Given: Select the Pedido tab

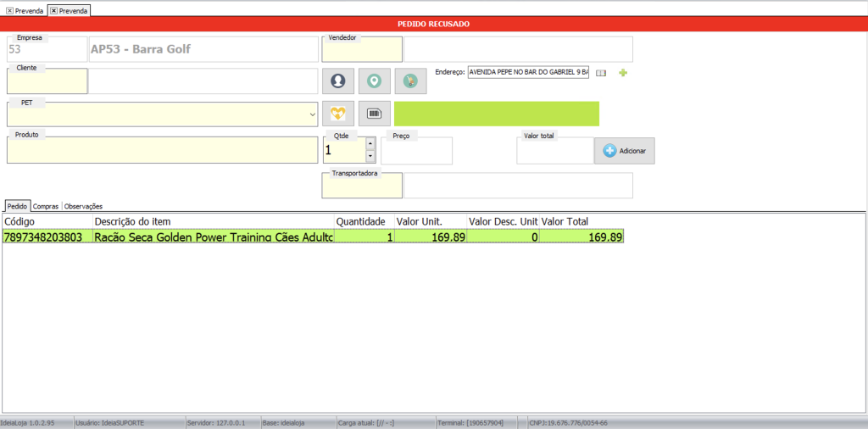Looking at the screenshot, I should (x=17, y=206).
